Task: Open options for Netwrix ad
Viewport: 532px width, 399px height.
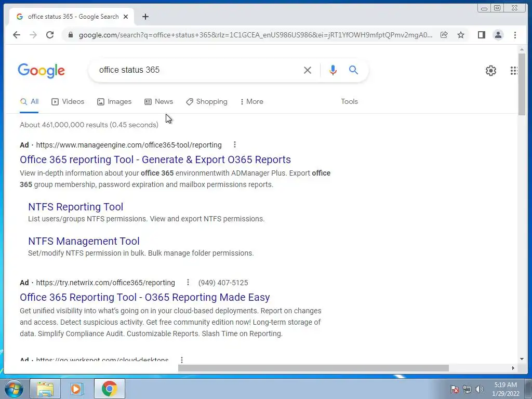Action: click(x=188, y=282)
